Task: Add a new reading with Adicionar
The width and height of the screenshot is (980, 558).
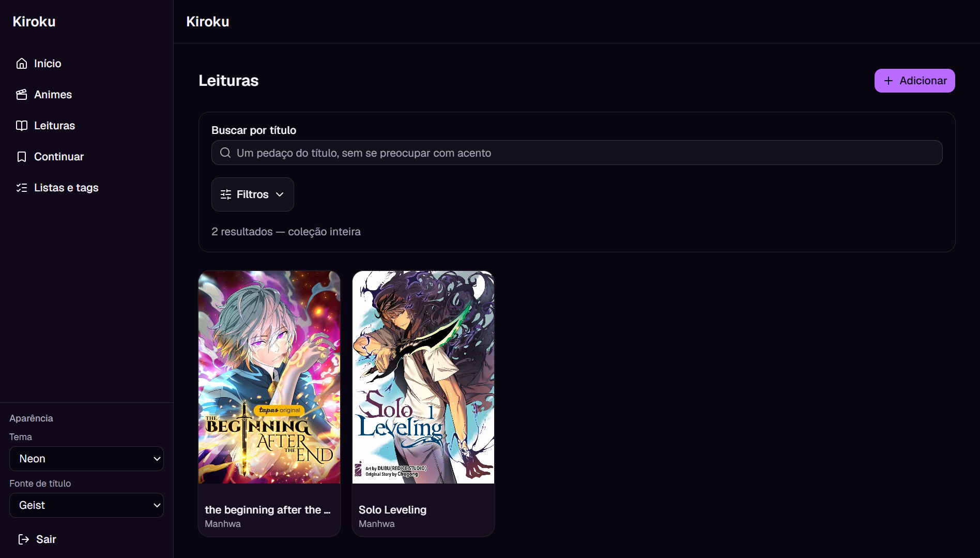Action: click(x=914, y=81)
